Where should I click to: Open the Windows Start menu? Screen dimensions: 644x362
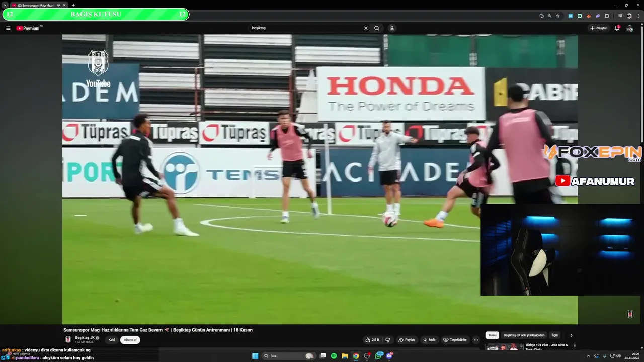pyautogui.click(x=255, y=356)
